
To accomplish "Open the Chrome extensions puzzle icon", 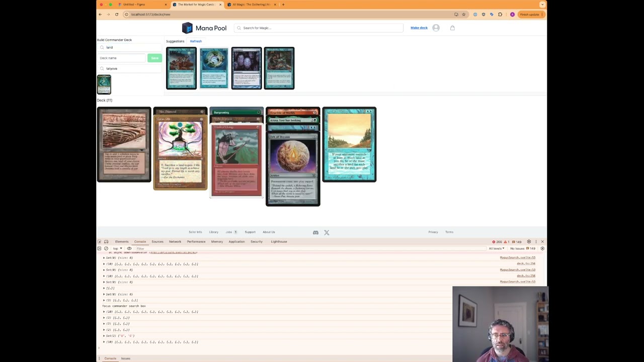I will pyautogui.click(x=500, y=15).
